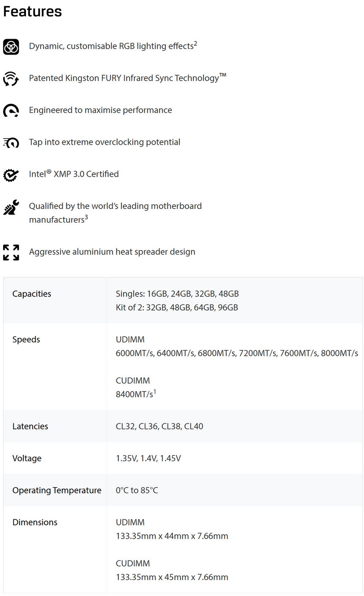Click the Latencies row label
364x596 pixels.
[x=30, y=427]
